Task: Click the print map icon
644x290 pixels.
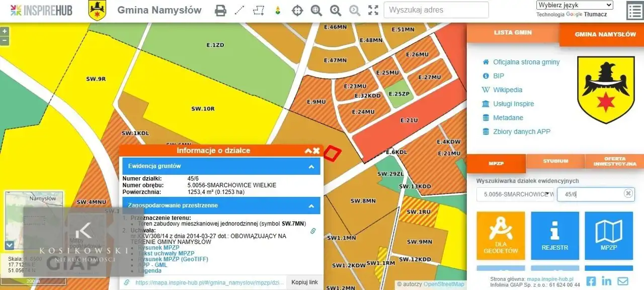Action: 220,10
